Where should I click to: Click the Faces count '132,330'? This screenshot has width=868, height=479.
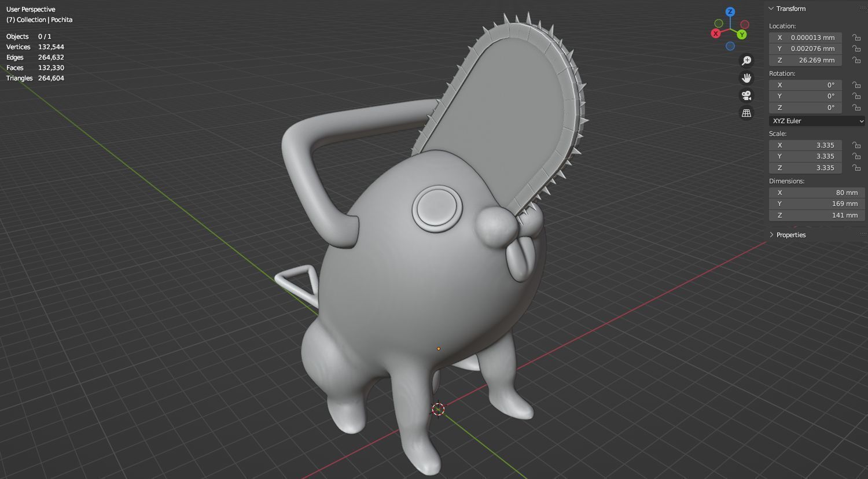(51, 68)
